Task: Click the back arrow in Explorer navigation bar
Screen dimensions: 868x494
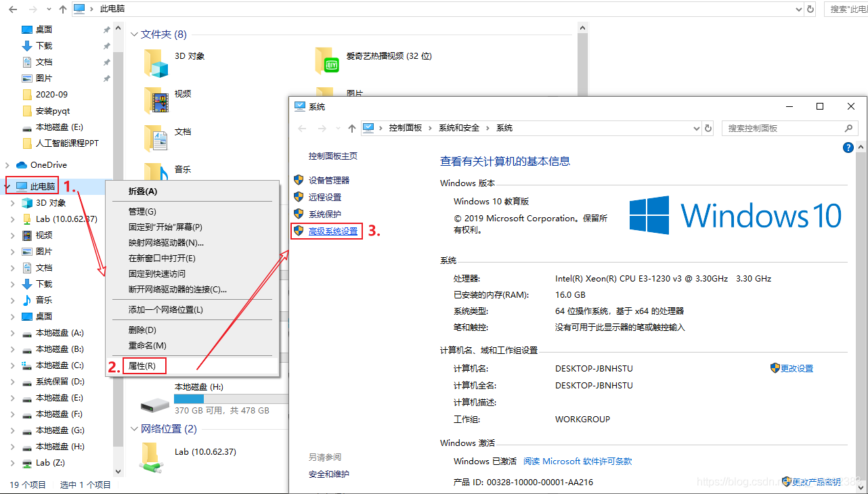Action: [14, 9]
